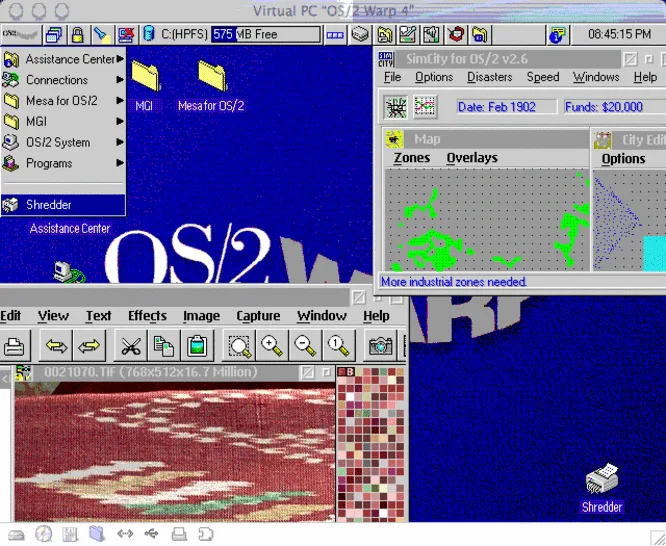Click Virtual PC printer status icon

(x=179, y=534)
